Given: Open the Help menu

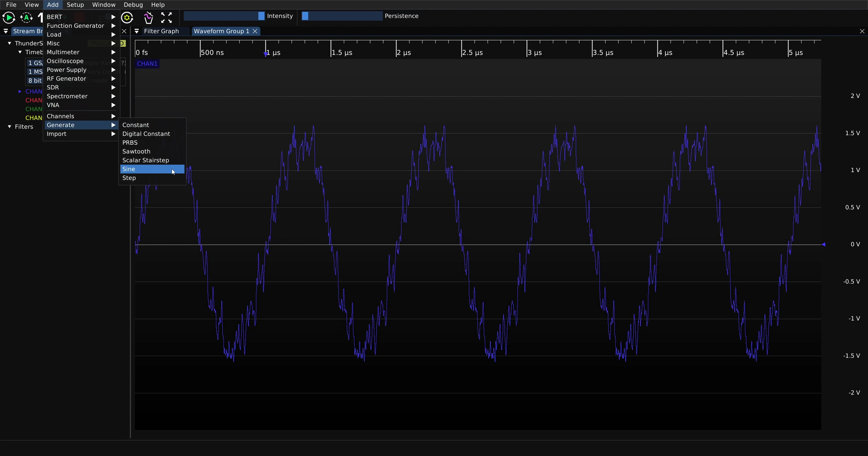Looking at the screenshot, I should 158,5.
